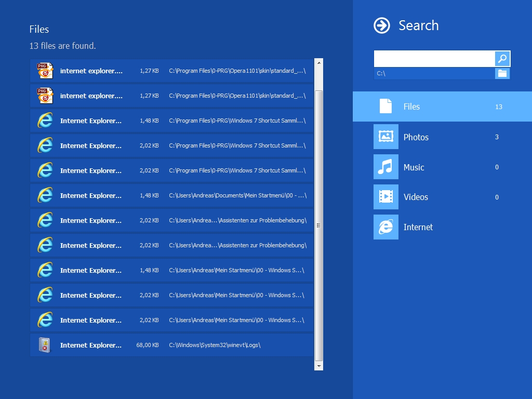Click the back arrow beside Search
This screenshot has width=532, height=399.
(382, 25)
